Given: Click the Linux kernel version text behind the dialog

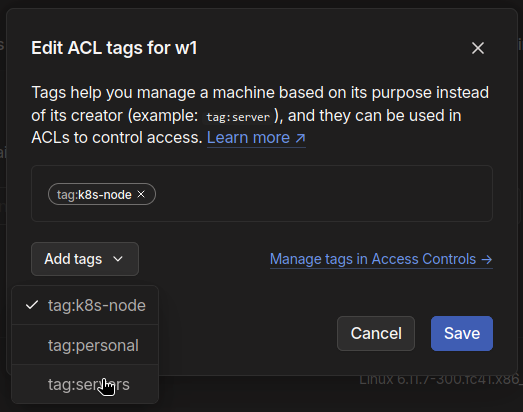Looking at the screenshot, I should point(441,380).
